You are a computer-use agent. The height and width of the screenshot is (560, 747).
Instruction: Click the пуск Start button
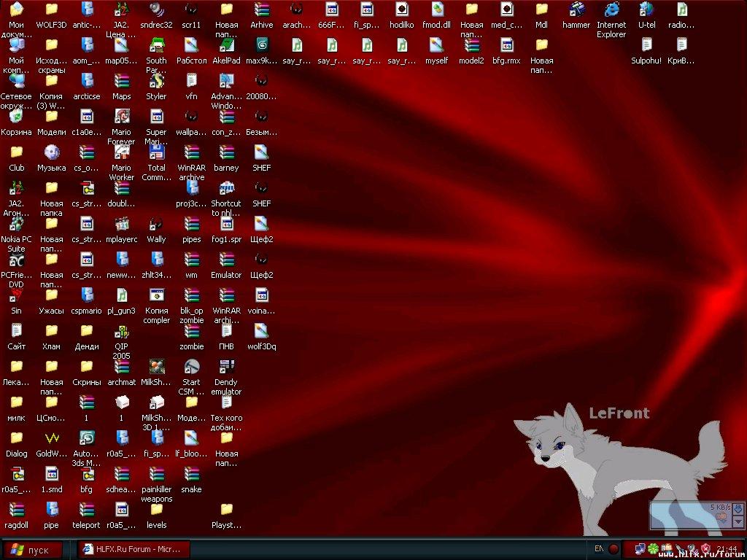tap(32, 550)
